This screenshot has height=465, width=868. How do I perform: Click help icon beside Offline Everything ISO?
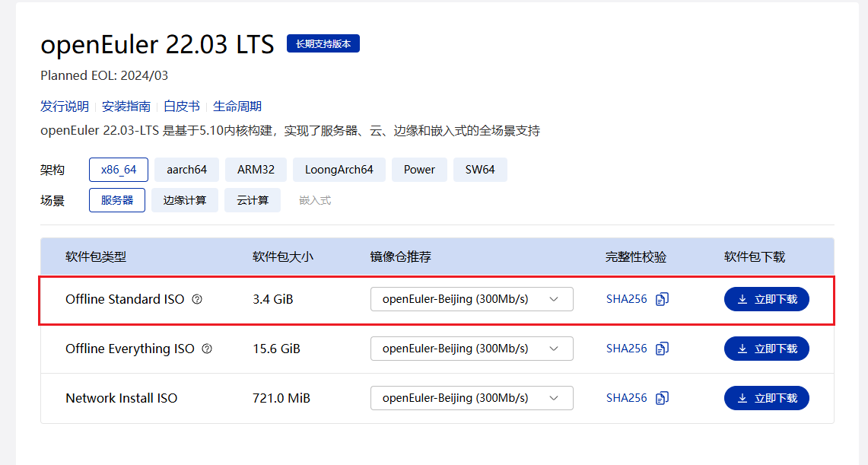coord(207,349)
